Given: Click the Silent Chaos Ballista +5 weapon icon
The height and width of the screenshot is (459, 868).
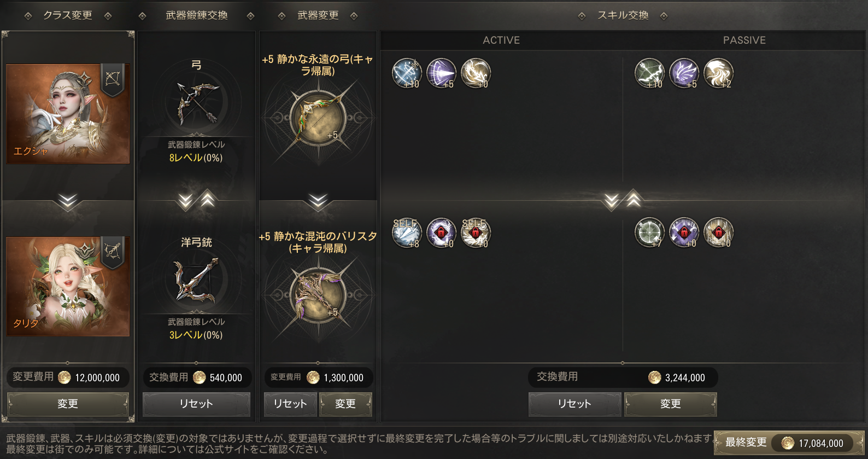Looking at the screenshot, I should click(x=318, y=295).
